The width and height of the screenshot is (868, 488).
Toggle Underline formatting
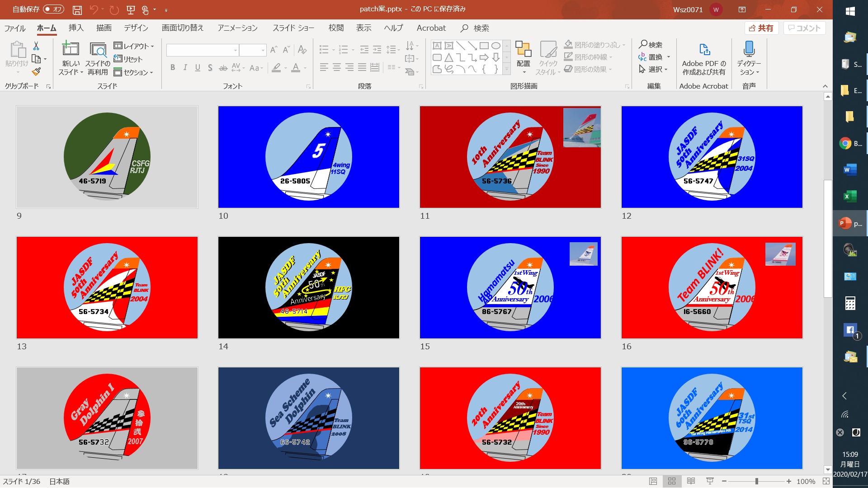click(198, 68)
